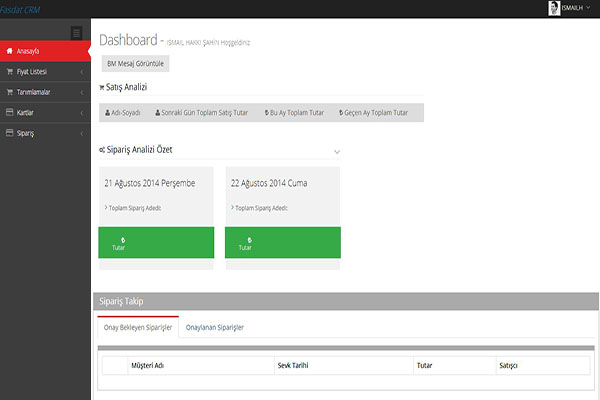The image size is (600, 400).
Task: Click the Müşteri Adı column header
Action: click(x=147, y=366)
